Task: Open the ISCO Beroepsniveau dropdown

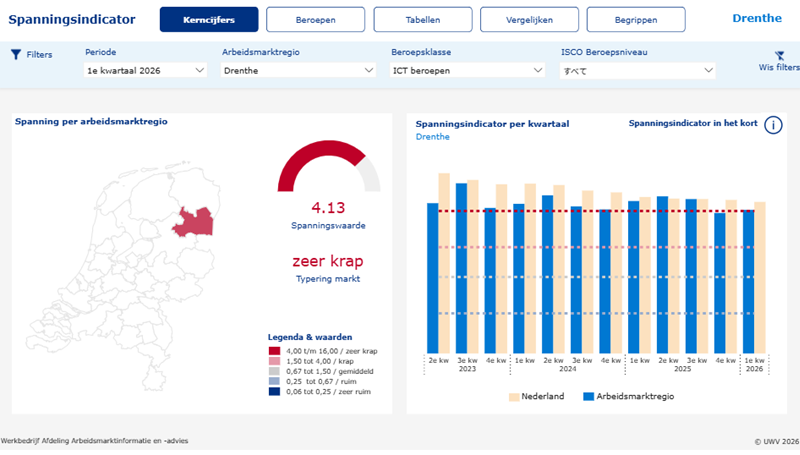Action: coord(637,71)
